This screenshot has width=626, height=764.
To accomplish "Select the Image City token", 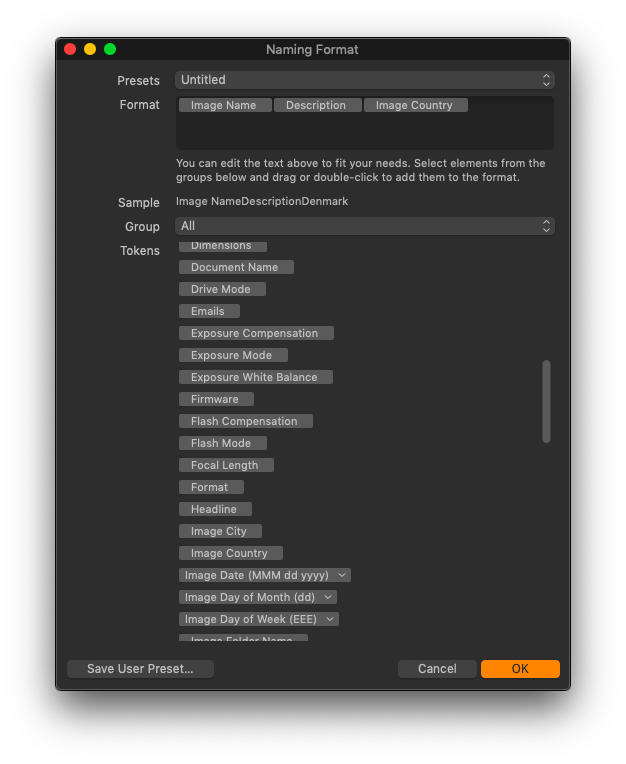I will click(x=220, y=531).
